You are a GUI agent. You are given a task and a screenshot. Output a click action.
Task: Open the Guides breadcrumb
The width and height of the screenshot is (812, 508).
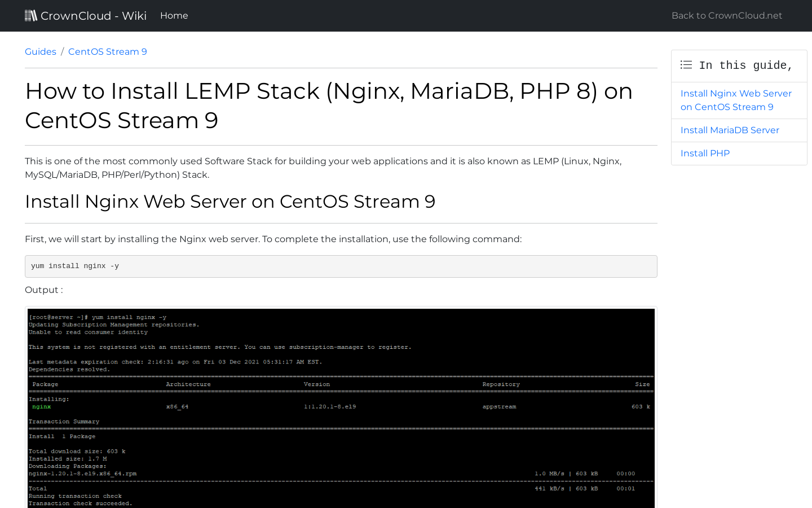tap(41, 51)
